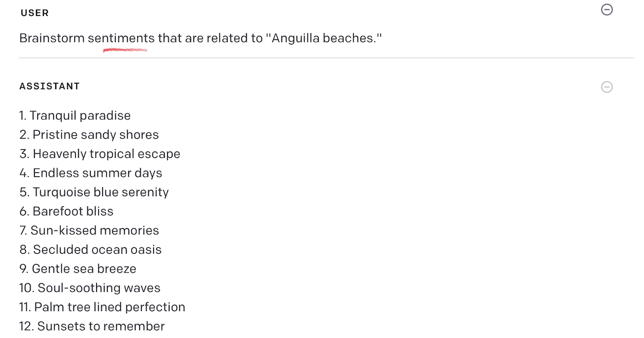The height and width of the screenshot is (338, 644).
Task: Click the "4. Endless summer days" line
Action: 91,173
